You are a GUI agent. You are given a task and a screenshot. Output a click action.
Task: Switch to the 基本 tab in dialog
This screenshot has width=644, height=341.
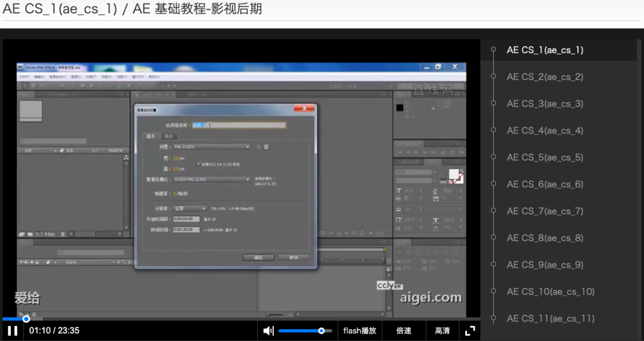(151, 136)
